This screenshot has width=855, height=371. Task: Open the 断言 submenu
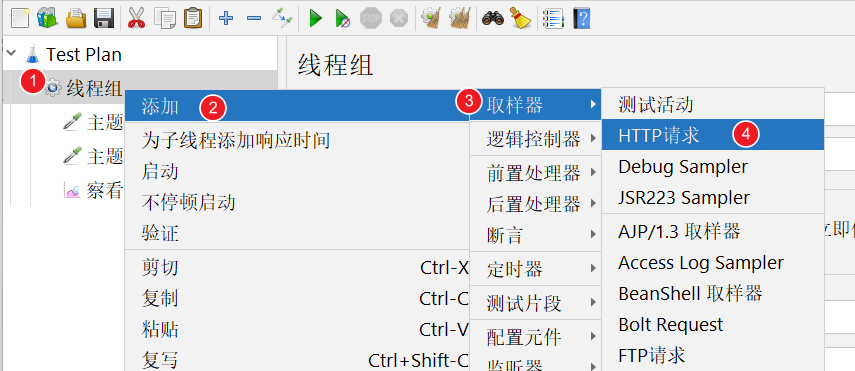[535, 235]
